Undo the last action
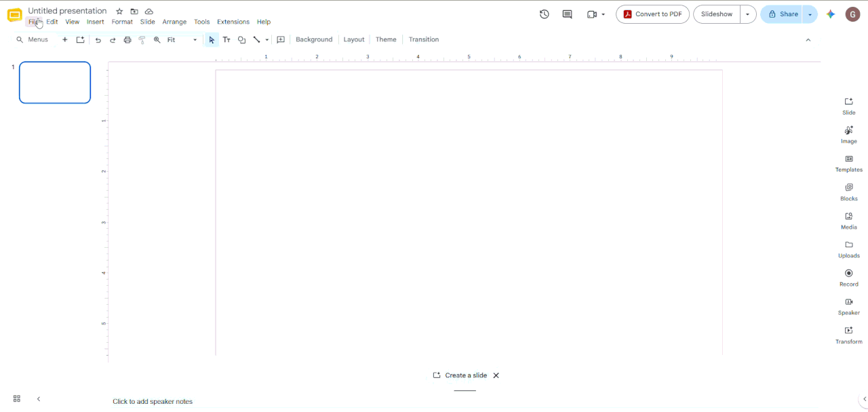 (x=98, y=40)
